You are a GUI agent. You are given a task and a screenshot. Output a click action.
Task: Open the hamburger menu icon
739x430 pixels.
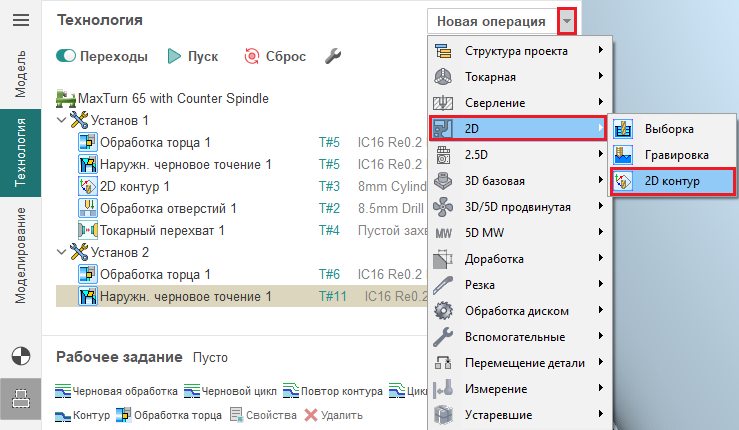[x=20, y=20]
